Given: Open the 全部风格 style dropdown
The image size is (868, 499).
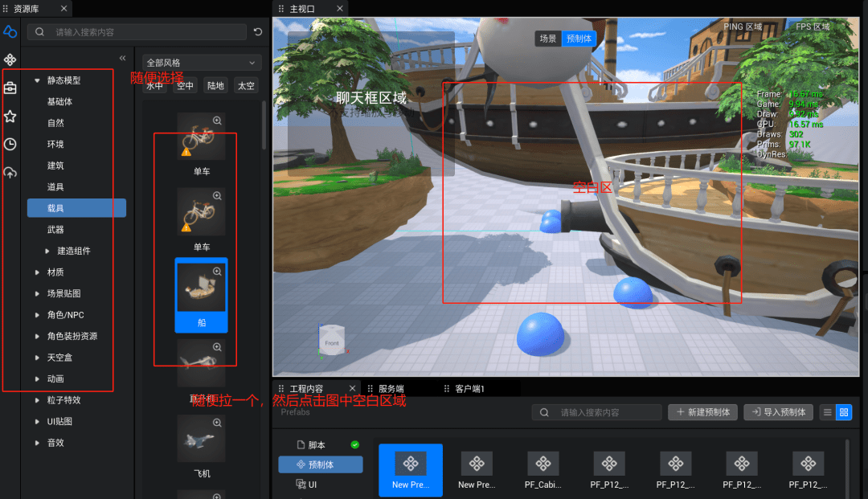Looking at the screenshot, I should point(202,63).
